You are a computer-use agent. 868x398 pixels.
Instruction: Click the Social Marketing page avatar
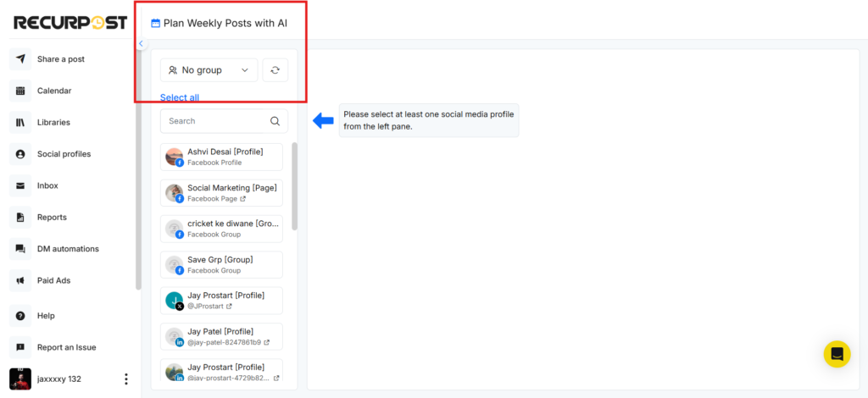[x=175, y=193]
